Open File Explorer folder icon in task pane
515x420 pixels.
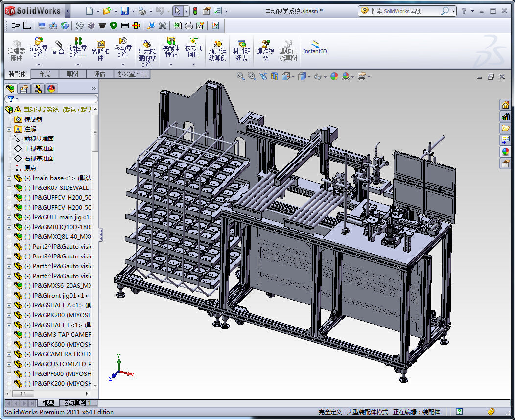[x=505, y=128]
